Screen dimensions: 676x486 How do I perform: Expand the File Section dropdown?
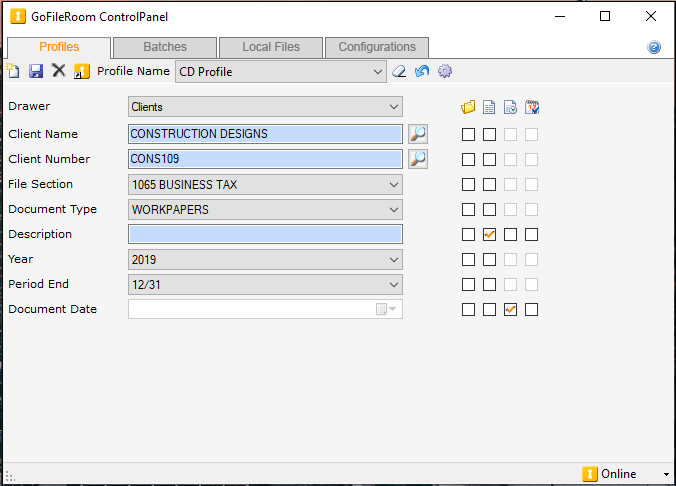[x=394, y=184]
